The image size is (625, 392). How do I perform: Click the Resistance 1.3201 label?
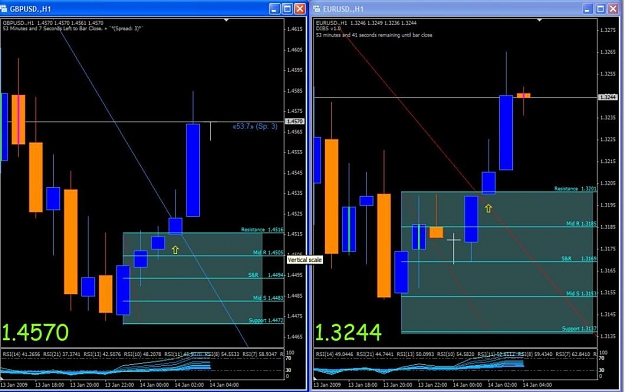click(576, 189)
